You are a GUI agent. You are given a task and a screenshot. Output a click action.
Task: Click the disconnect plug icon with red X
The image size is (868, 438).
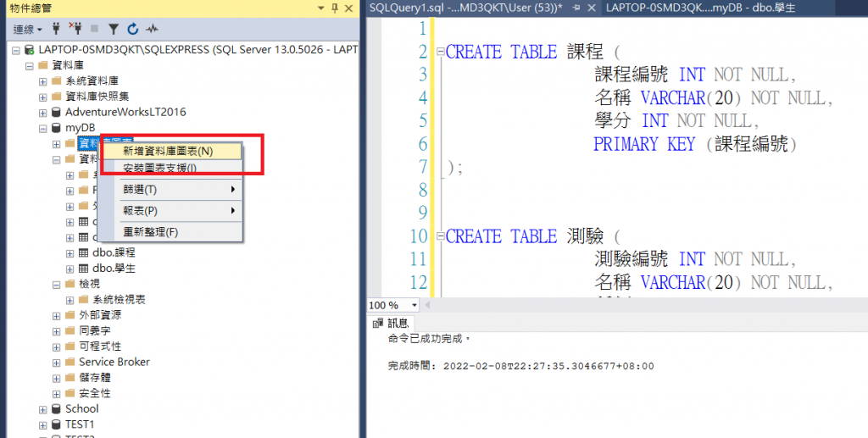click(75, 28)
